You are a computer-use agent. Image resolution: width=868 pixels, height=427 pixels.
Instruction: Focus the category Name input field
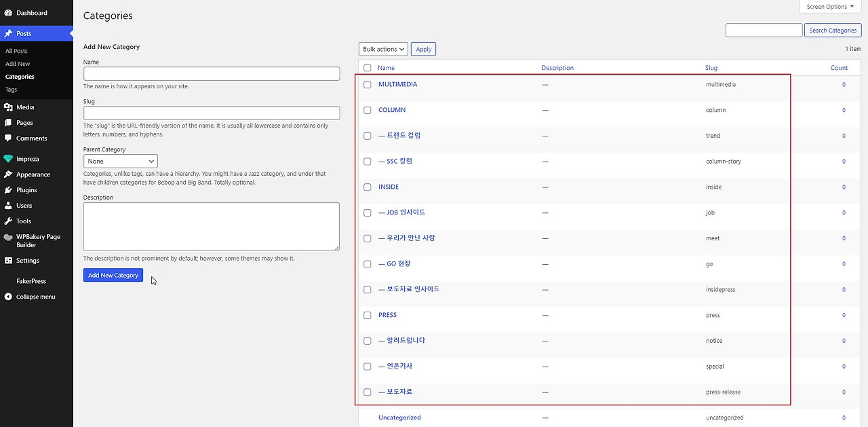tap(212, 73)
